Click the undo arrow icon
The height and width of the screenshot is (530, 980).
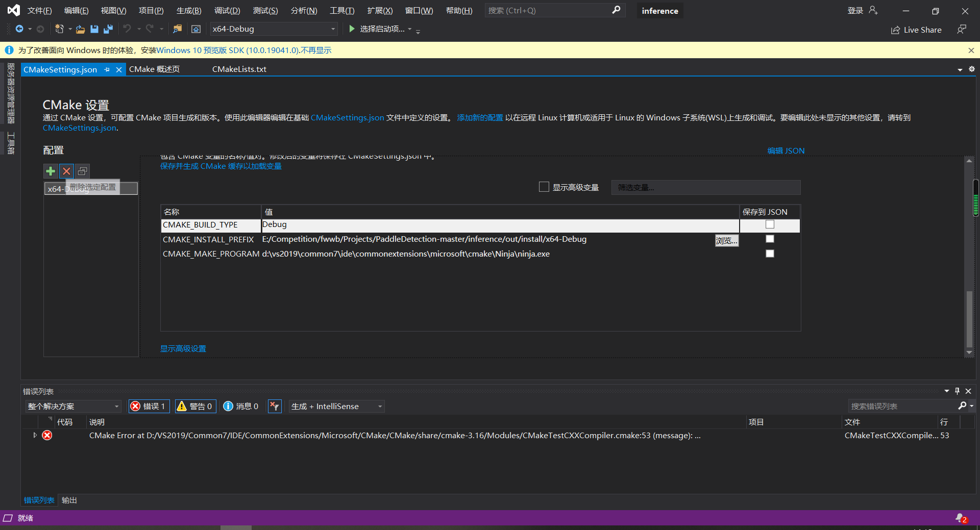point(127,29)
